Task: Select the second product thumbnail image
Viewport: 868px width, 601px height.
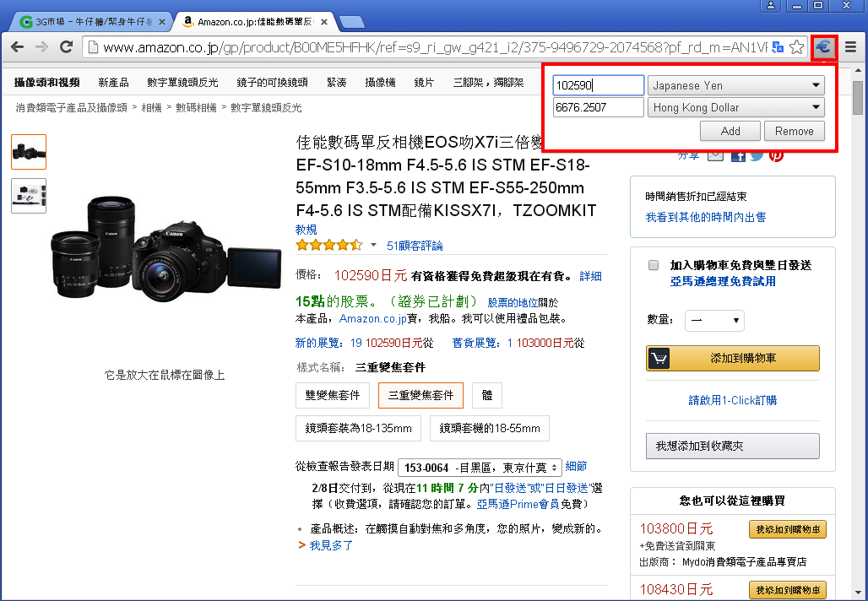Action: tap(29, 196)
